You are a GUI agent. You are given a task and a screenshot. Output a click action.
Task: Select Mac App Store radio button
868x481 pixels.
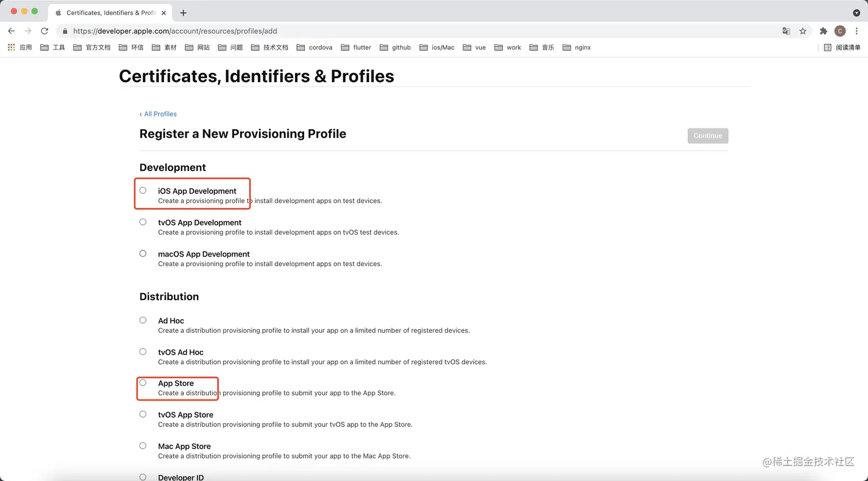coord(143,446)
